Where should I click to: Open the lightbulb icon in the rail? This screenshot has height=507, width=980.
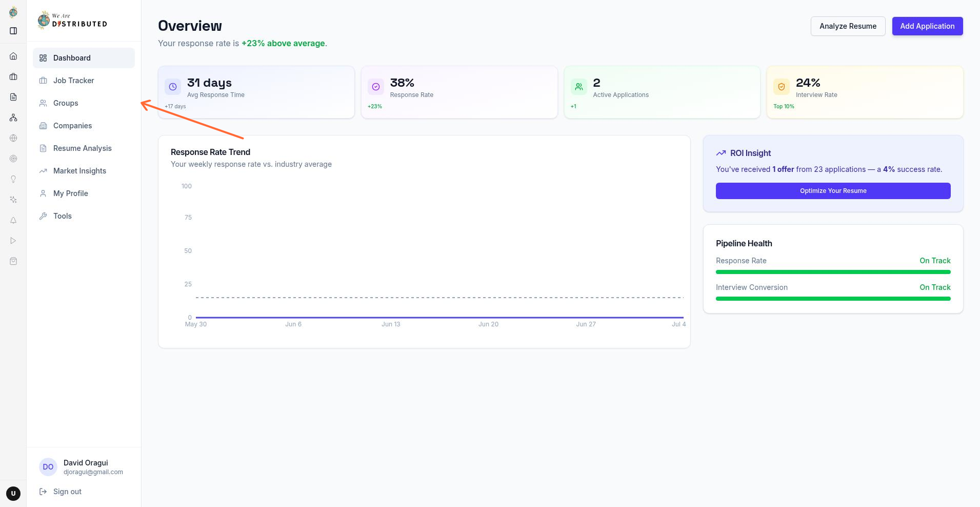(x=13, y=179)
